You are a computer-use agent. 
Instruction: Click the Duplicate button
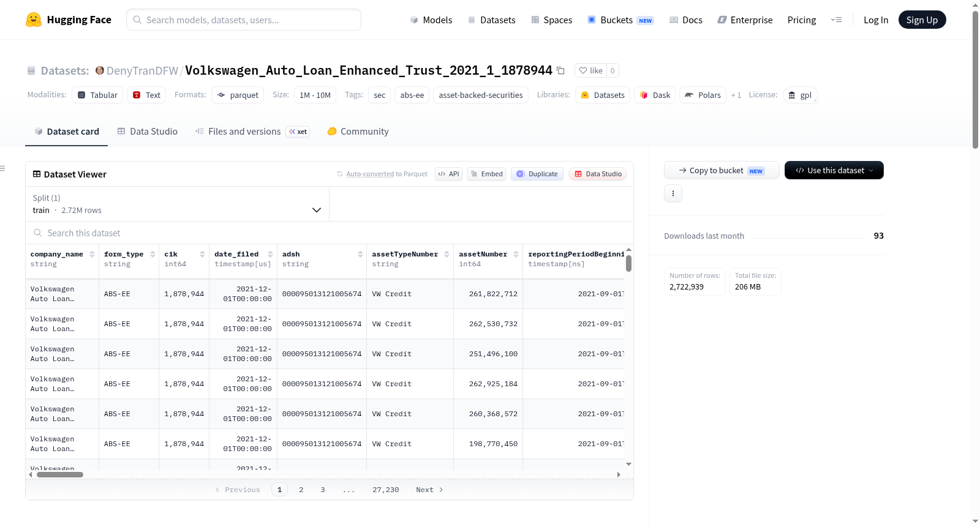[537, 174]
